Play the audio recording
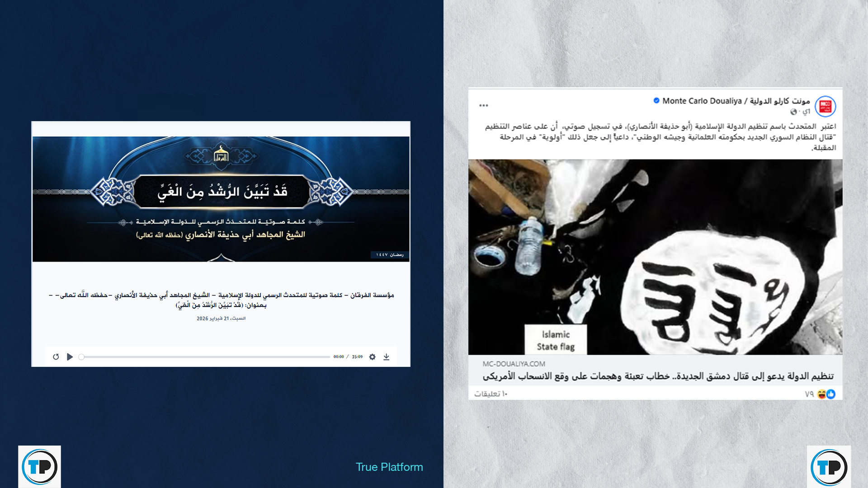Image resolution: width=868 pixels, height=488 pixels. (70, 357)
